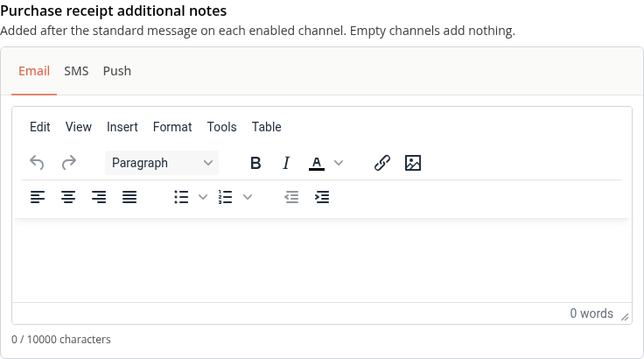
Task: Open the Paragraph block format dropdown
Action: (162, 163)
